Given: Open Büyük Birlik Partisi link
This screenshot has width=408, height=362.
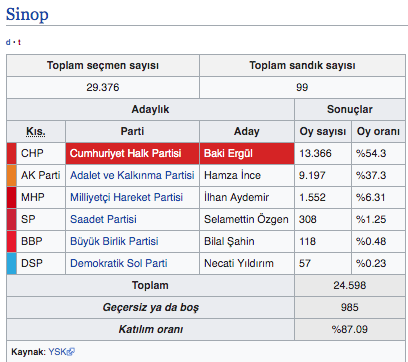Looking at the screenshot, I should [x=114, y=241].
